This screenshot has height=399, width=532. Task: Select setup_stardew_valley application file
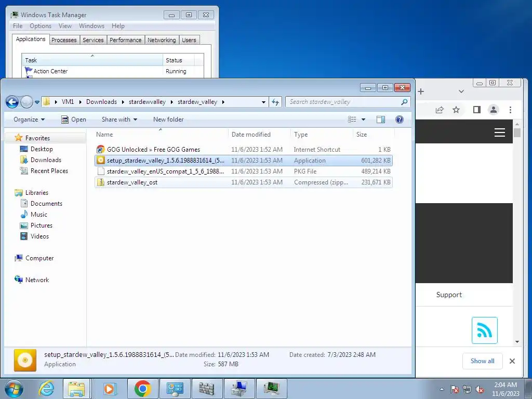tap(244, 161)
